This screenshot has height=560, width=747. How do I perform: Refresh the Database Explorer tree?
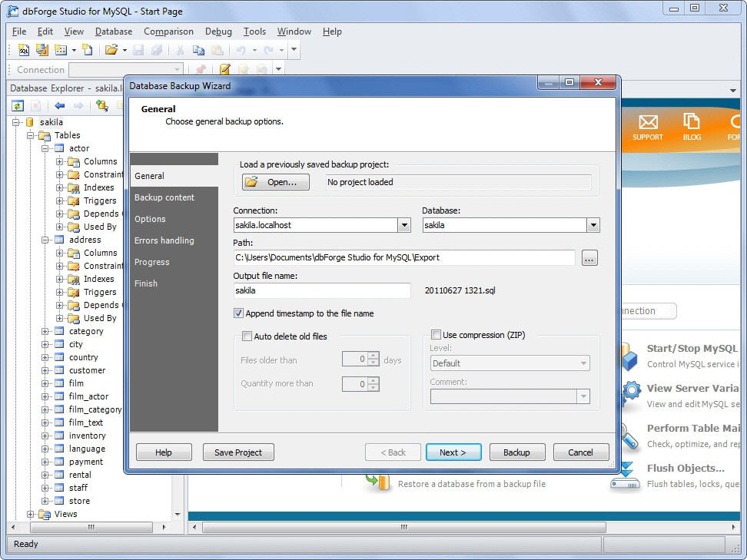(18, 106)
